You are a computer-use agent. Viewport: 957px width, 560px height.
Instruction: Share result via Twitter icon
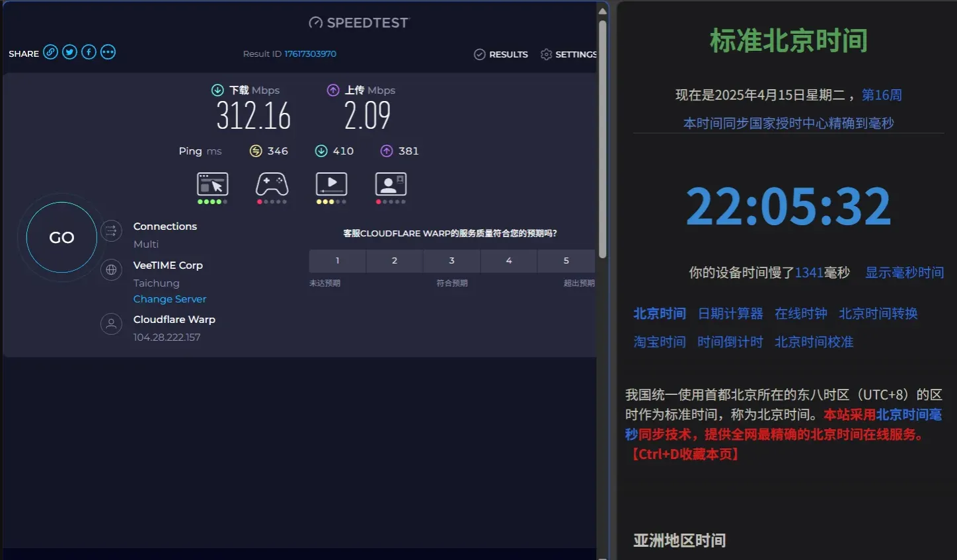pyautogui.click(x=69, y=52)
